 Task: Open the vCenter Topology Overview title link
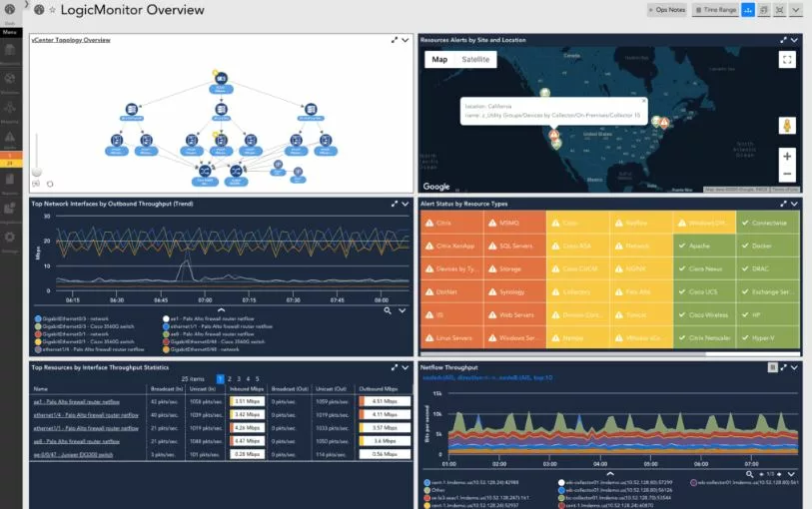point(71,40)
